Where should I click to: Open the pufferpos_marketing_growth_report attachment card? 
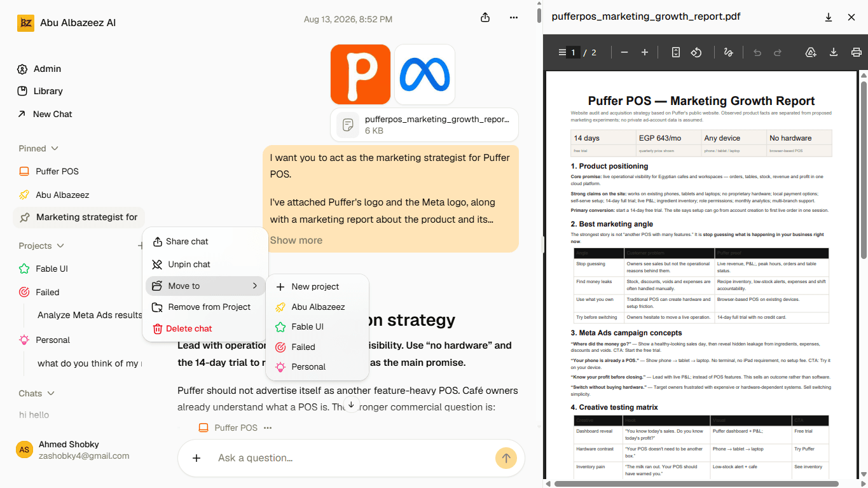pyautogui.click(x=424, y=125)
